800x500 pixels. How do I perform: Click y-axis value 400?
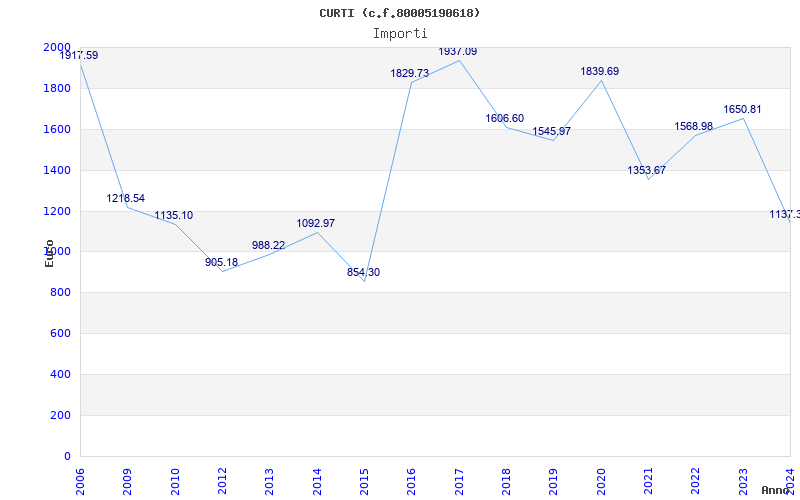[x=60, y=374]
